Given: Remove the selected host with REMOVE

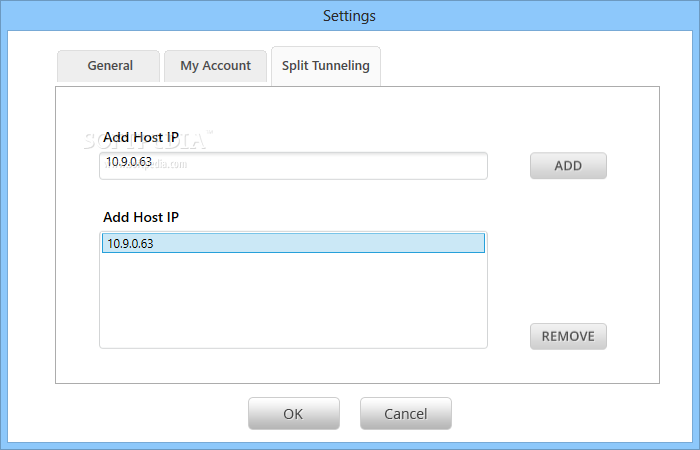Looking at the screenshot, I should (568, 336).
